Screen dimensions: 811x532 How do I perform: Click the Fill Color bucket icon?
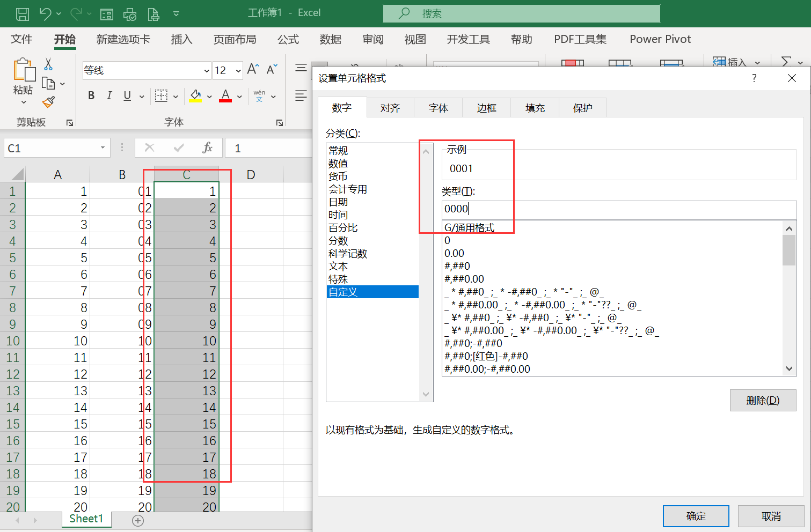coord(195,95)
